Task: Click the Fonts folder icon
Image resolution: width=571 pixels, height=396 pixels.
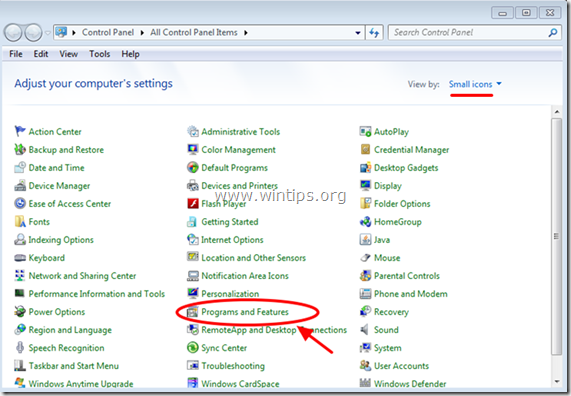Action: point(20,221)
